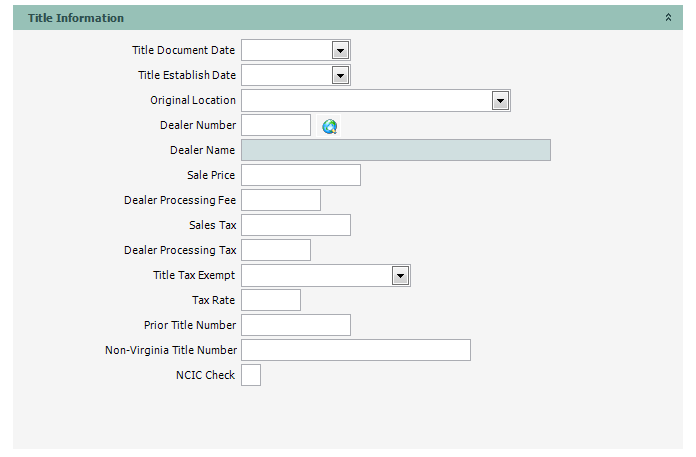This screenshot has height=457, width=696.
Task: Click the greyed Dealer Name field
Action: click(395, 150)
